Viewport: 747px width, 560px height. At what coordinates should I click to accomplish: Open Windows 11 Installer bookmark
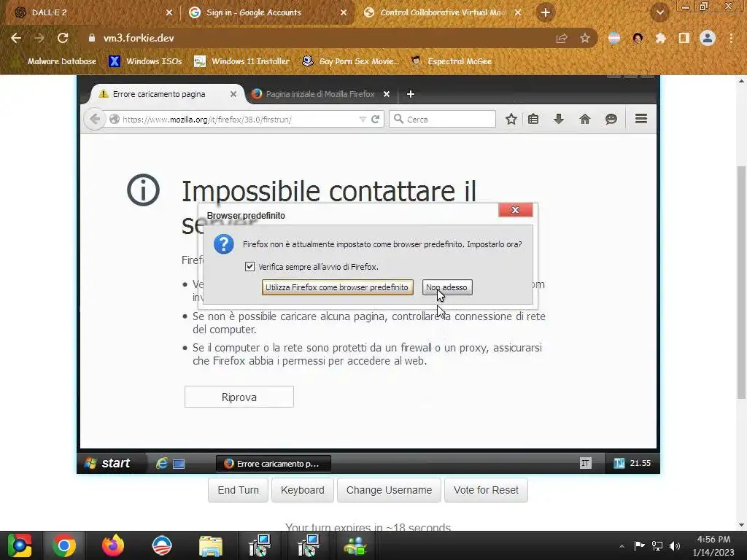click(242, 61)
